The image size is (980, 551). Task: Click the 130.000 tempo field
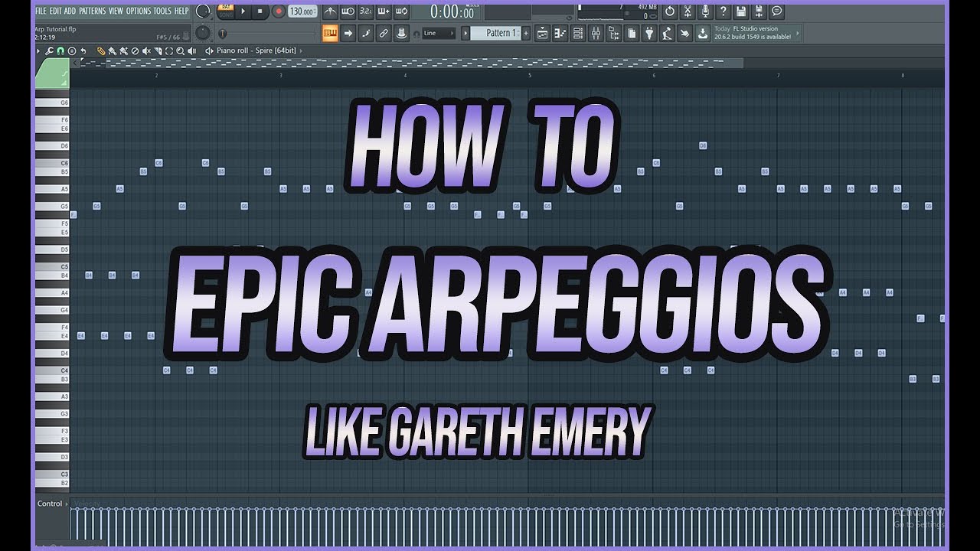[x=302, y=11]
